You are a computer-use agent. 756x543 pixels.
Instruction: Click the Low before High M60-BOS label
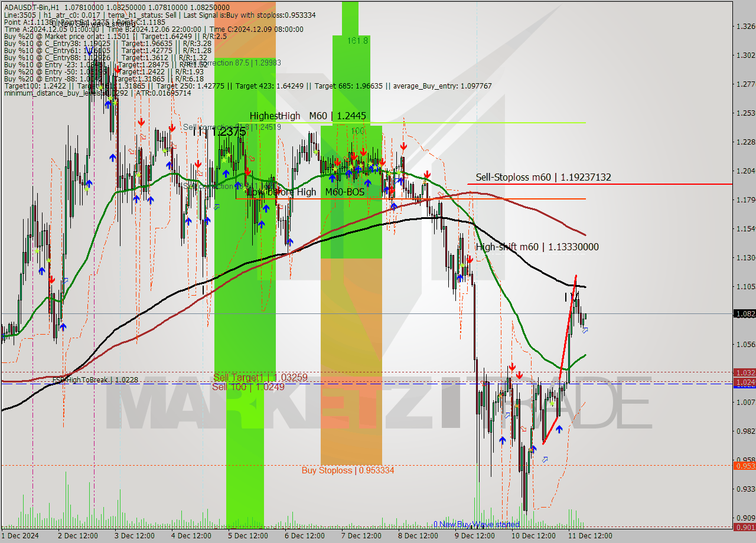305,192
